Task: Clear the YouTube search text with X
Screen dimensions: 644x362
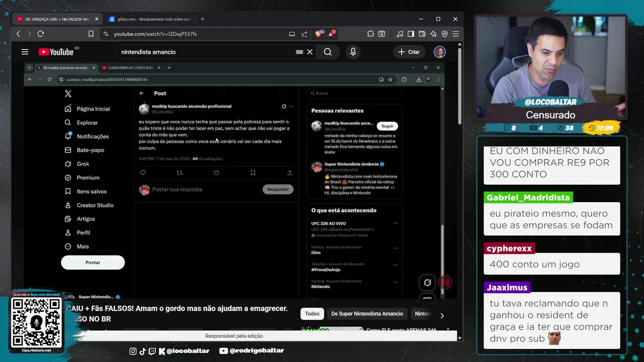Action: (310, 52)
